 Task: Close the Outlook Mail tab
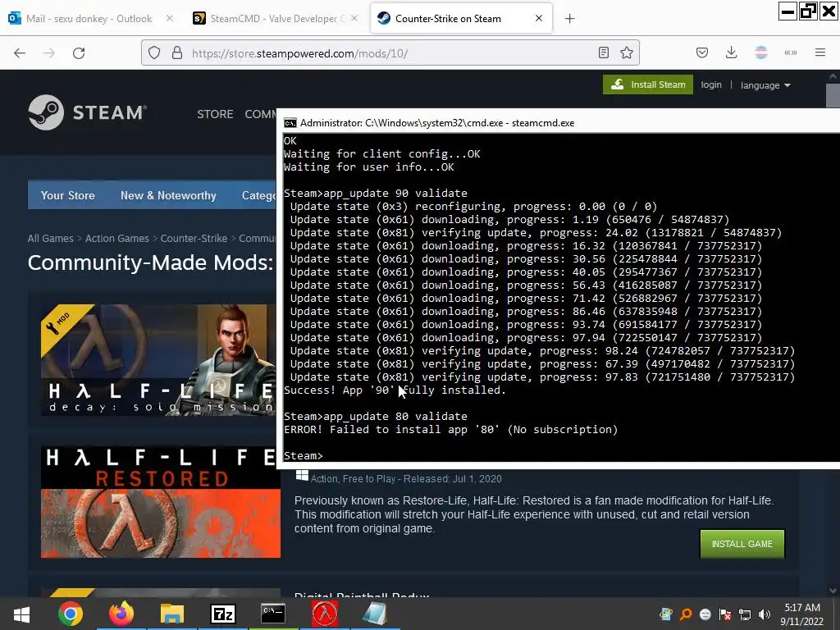[170, 18]
